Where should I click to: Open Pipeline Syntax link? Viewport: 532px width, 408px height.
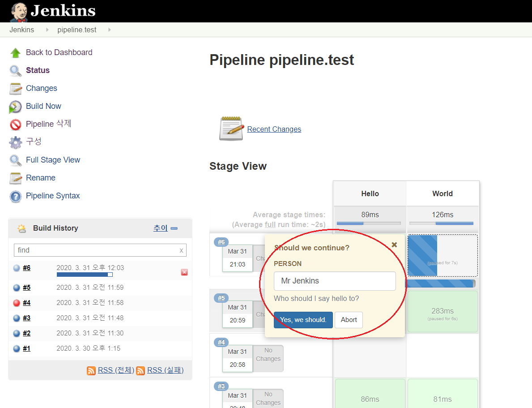(53, 196)
